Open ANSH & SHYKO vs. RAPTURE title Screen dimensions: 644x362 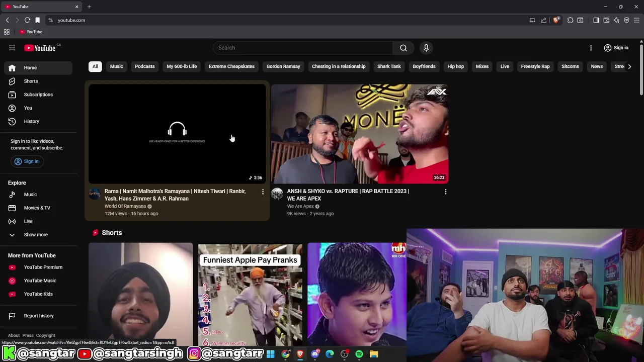[348, 195]
